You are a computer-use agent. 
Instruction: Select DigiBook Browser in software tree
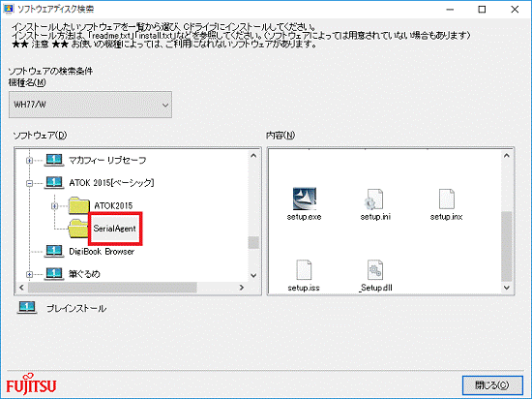pyautogui.click(x=102, y=251)
